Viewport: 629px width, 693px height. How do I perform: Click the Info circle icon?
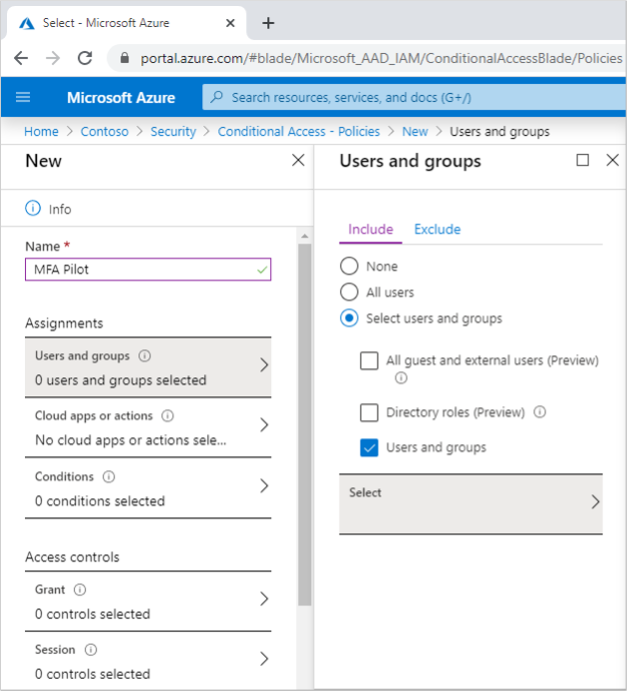[33, 208]
